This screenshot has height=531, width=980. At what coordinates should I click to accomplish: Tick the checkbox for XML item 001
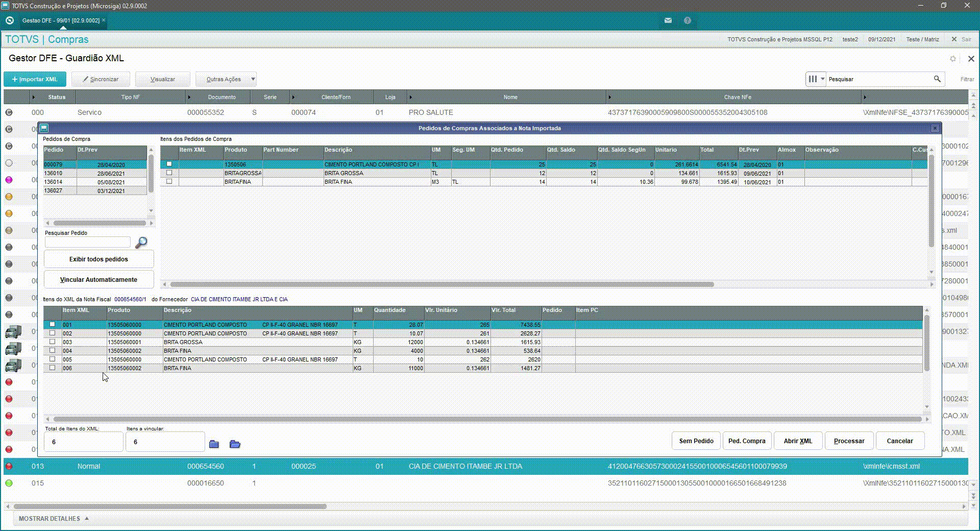[x=52, y=325]
